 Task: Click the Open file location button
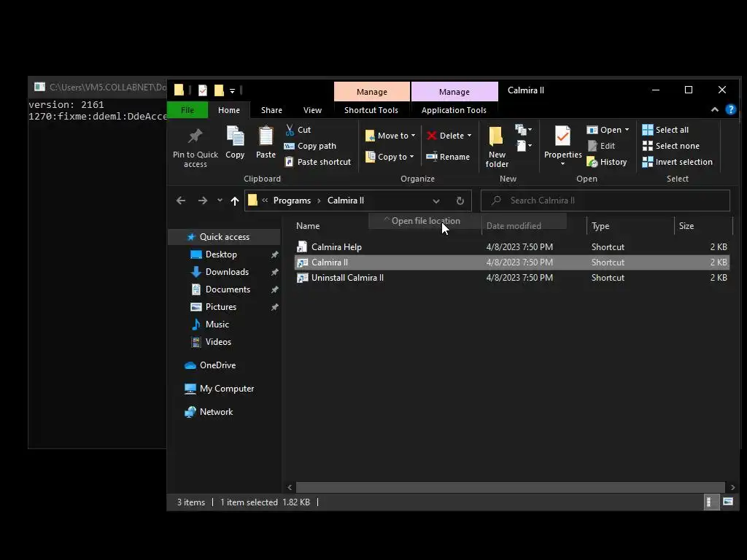(426, 221)
